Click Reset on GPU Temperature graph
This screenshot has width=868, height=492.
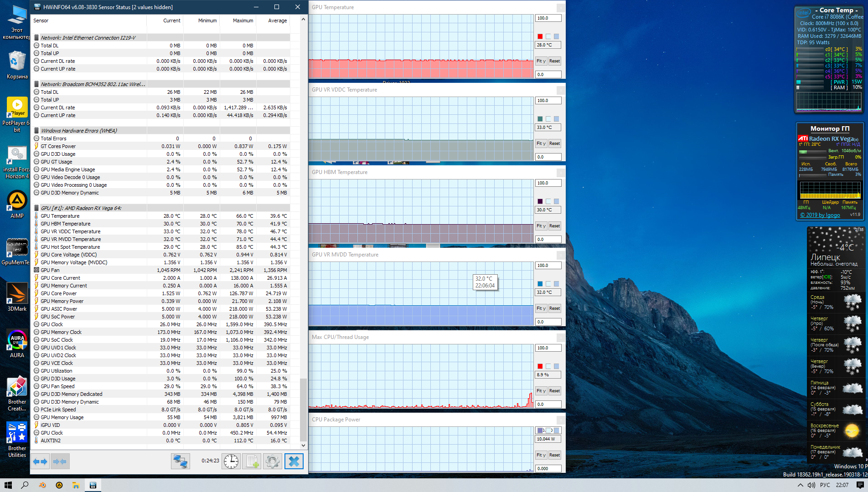pos(554,61)
